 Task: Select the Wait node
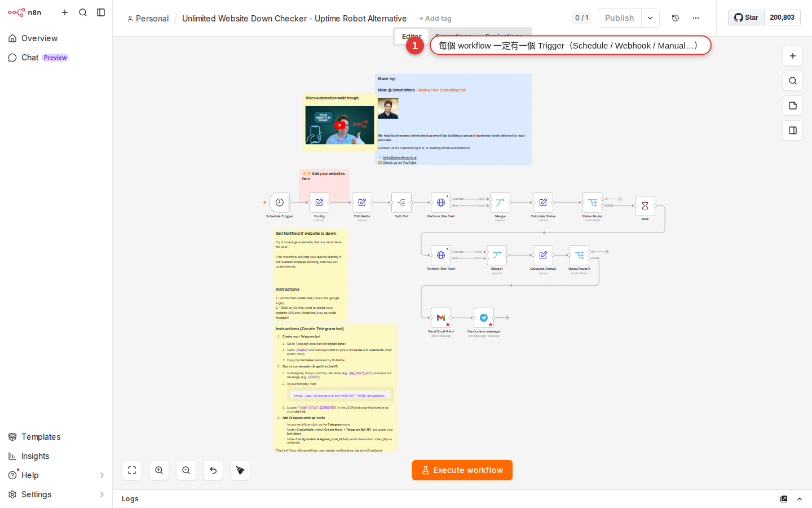(645, 206)
